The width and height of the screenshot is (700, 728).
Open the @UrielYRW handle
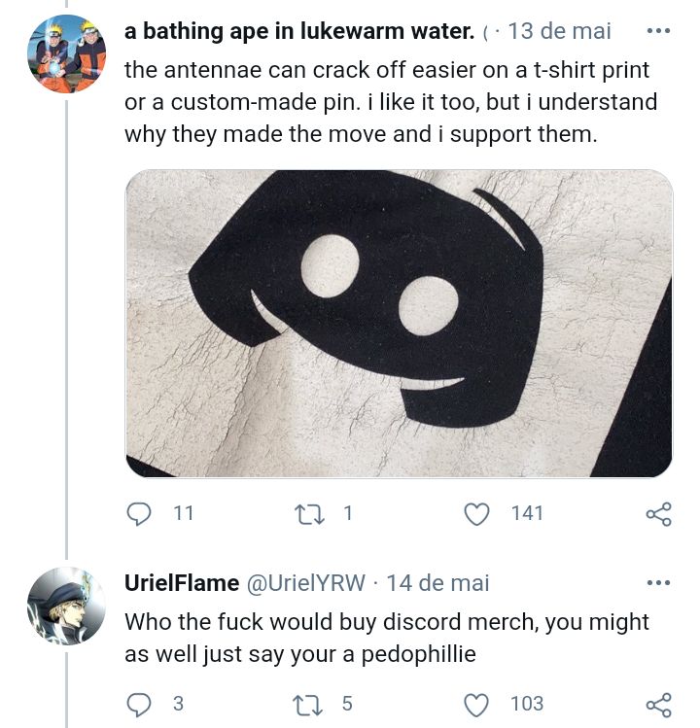click(x=307, y=583)
